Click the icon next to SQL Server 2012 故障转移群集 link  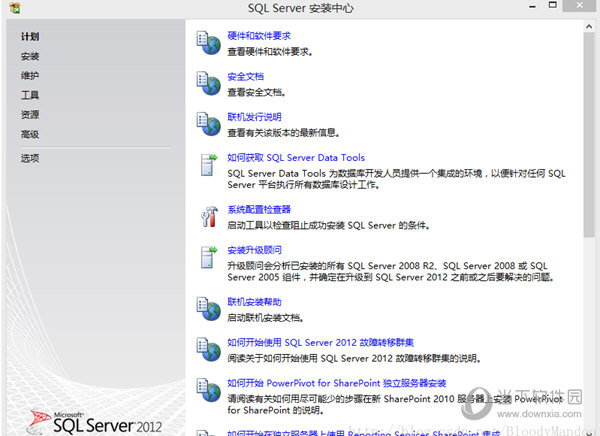209,349
